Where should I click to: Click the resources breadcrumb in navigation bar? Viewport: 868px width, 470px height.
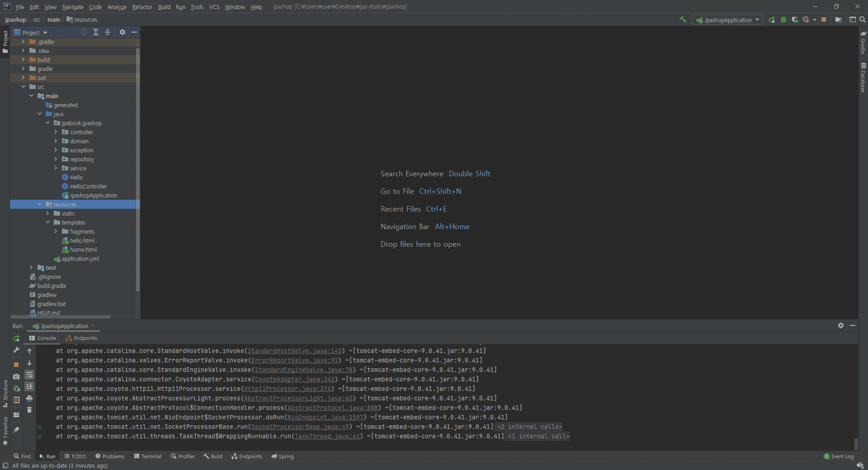(82, 19)
